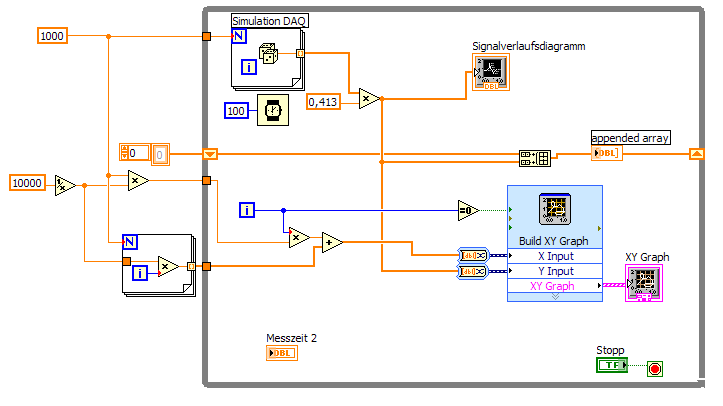Click N terminal of lower-left for loop

(130, 241)
